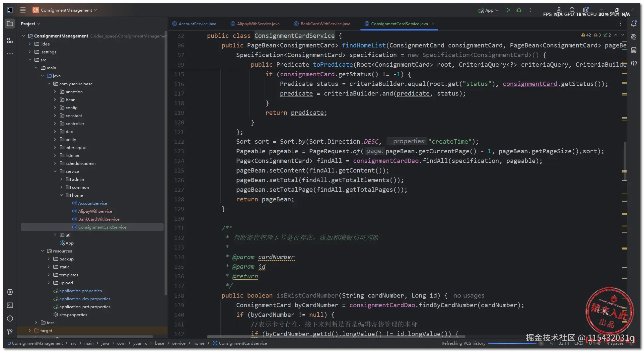
Task: Click the Refreshing VCS history progress bar
Action: (x=512, y=343)
